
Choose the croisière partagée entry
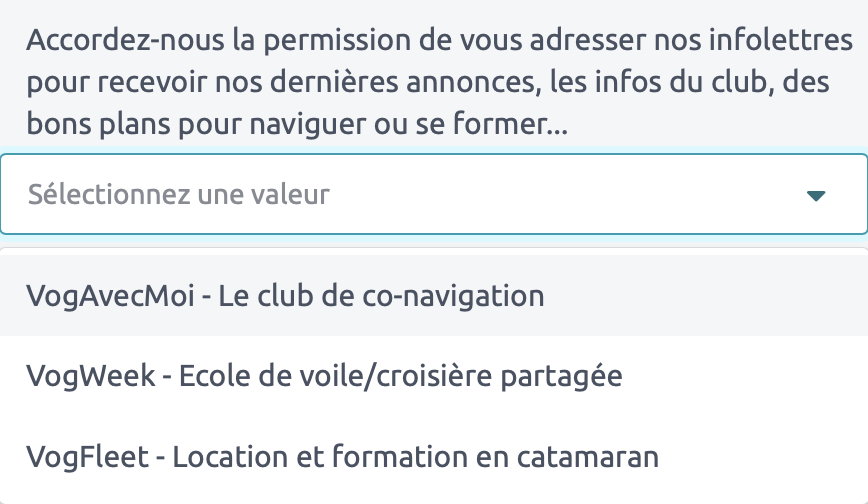click(325, 377)
